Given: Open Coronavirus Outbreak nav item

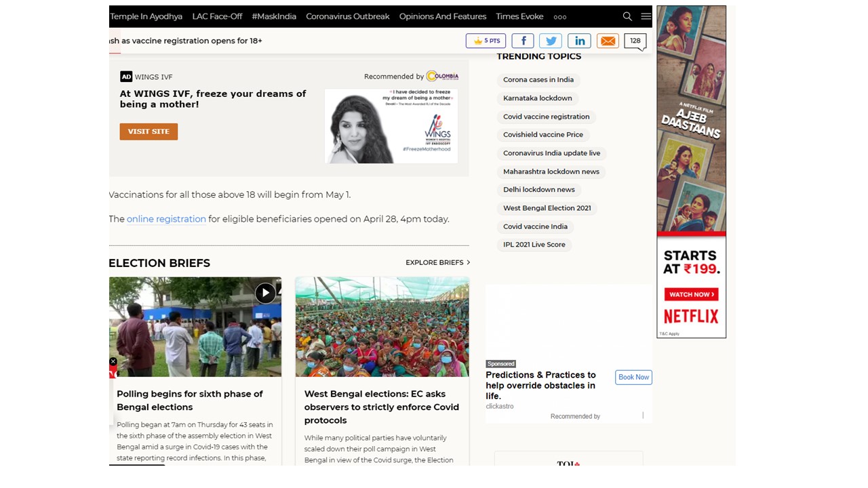Looking at the screenshot, I should [348, 16].
